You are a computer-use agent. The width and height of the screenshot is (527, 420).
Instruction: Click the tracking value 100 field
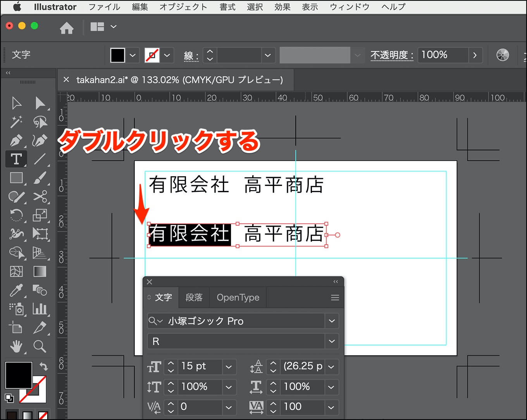[302, 406]
